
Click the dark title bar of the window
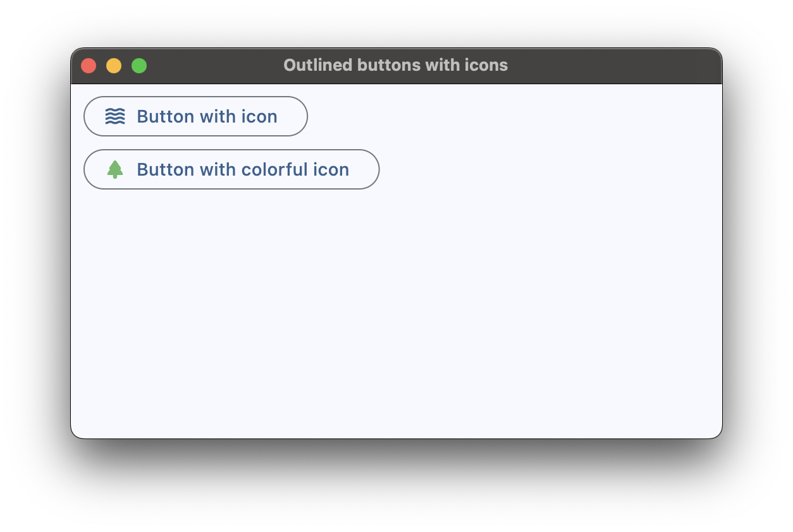point(601,66)
